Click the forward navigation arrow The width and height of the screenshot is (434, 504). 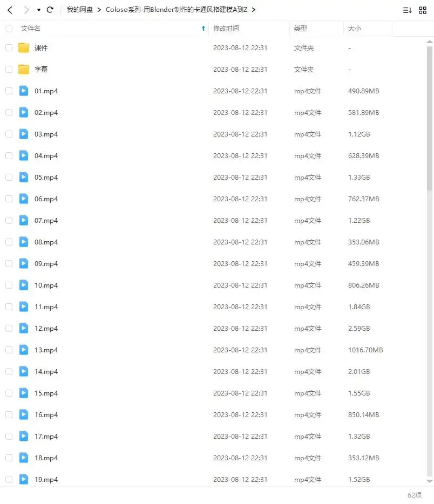(26, 10)
